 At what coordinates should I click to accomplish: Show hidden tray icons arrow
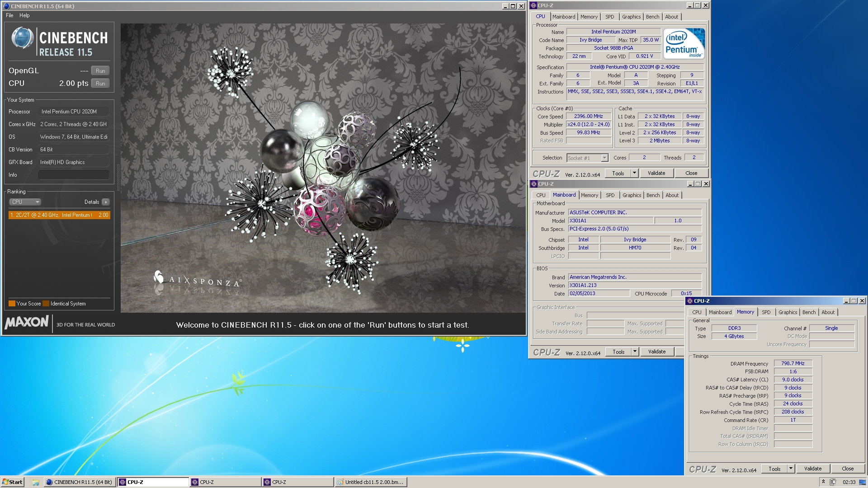tap(823, 482)
